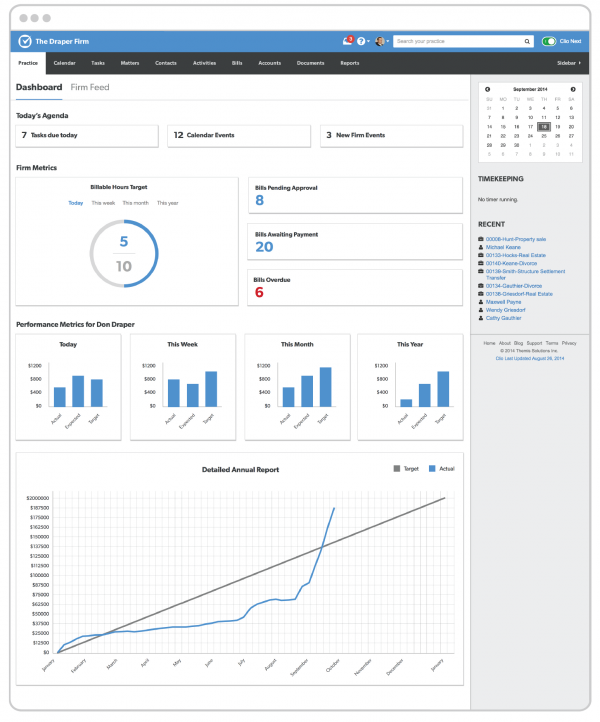
Task: Open 00133-Hocks-Real Estate matter
Action: tap(516, 255)
